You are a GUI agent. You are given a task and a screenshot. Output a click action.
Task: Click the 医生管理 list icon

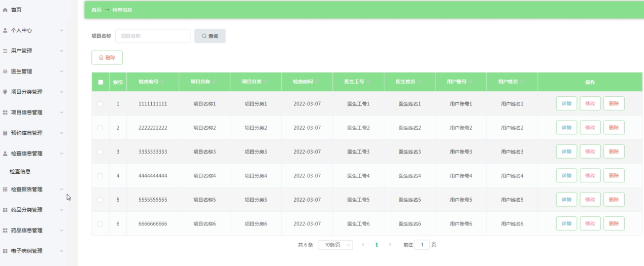[5, 71]
